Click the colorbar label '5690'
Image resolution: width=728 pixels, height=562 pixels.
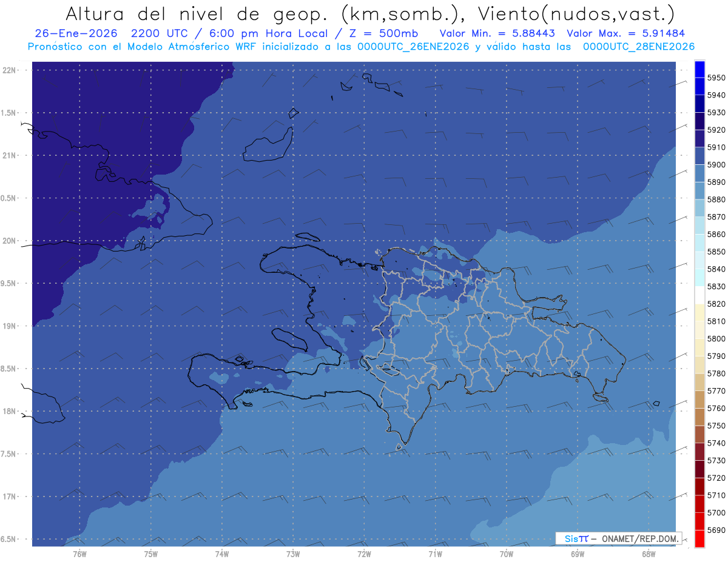point(716,530)
